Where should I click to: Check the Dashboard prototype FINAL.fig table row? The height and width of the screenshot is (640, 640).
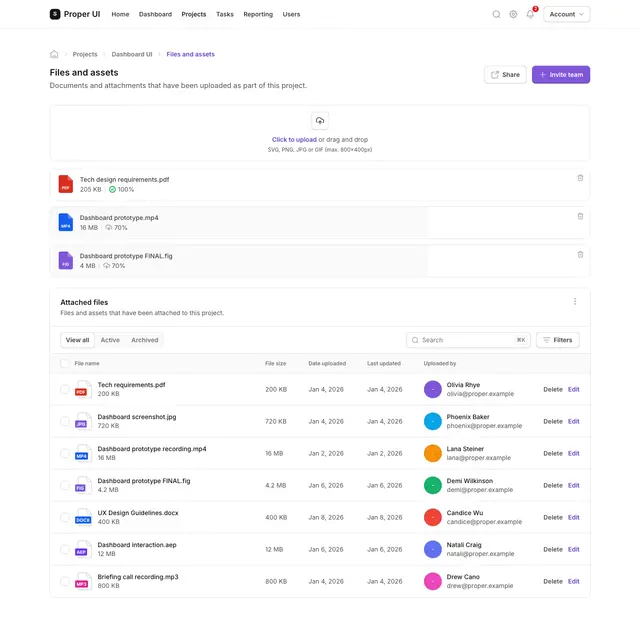click(64, 485)
